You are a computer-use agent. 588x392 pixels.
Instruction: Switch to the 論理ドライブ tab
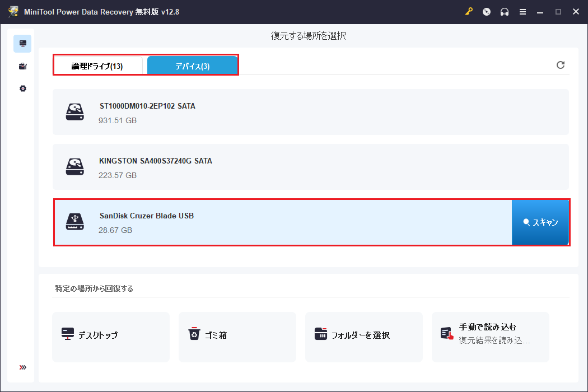99,64
